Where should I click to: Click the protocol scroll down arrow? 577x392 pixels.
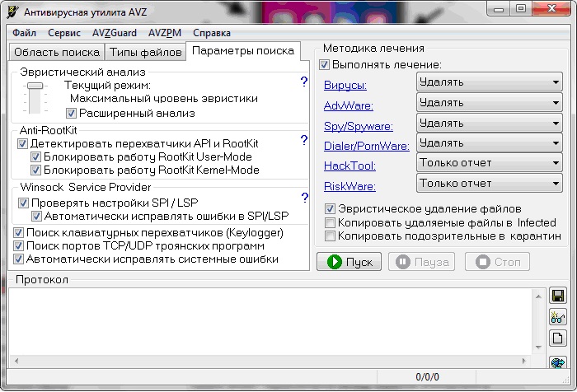(538, 348)
